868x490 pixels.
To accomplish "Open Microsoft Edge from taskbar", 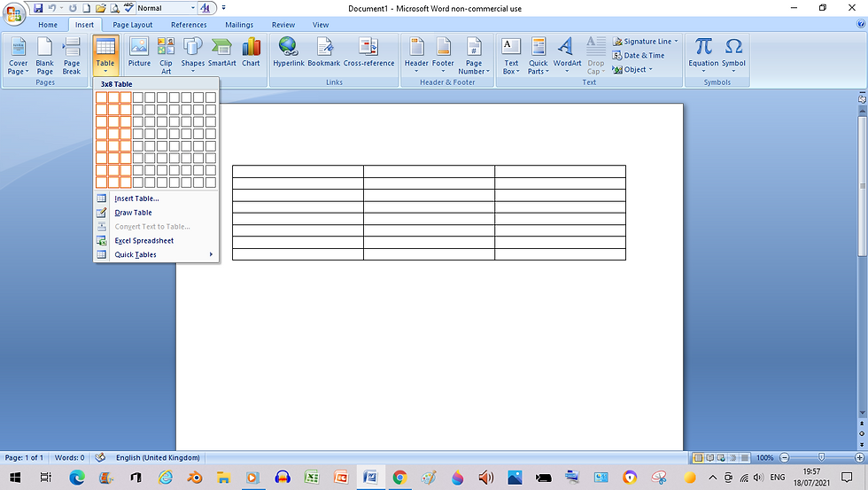I will coord(77,478).
